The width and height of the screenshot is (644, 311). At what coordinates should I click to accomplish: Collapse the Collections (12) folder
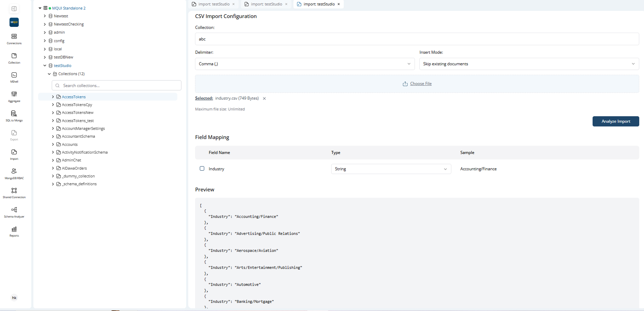(49, 74)
